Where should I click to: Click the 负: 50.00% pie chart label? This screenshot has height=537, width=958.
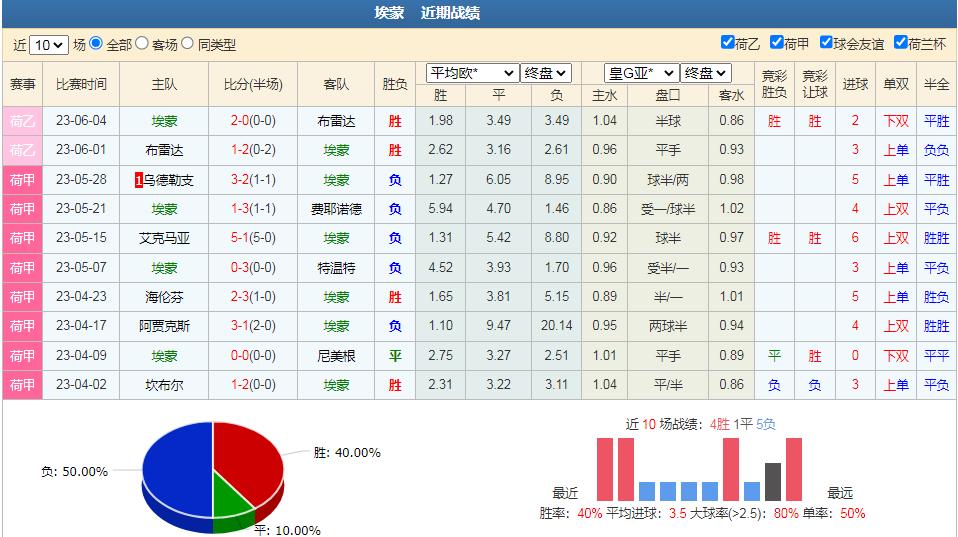click(x=75, y=472)
